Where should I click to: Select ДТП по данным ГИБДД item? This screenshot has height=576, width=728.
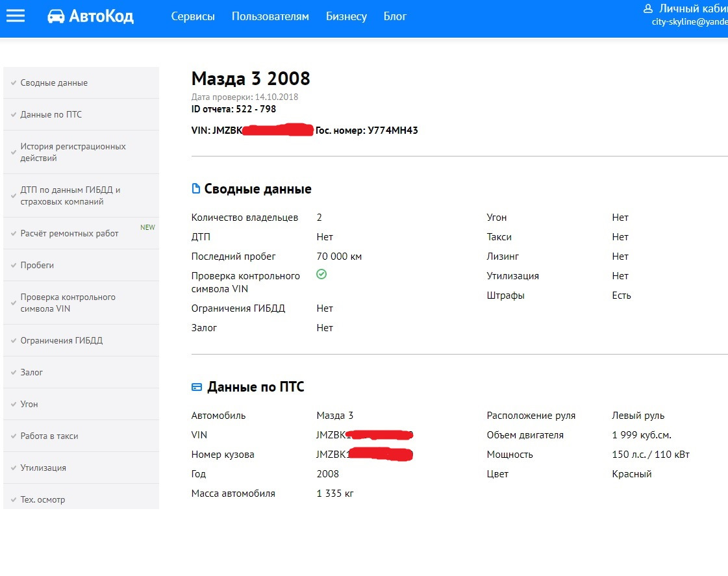70,195
